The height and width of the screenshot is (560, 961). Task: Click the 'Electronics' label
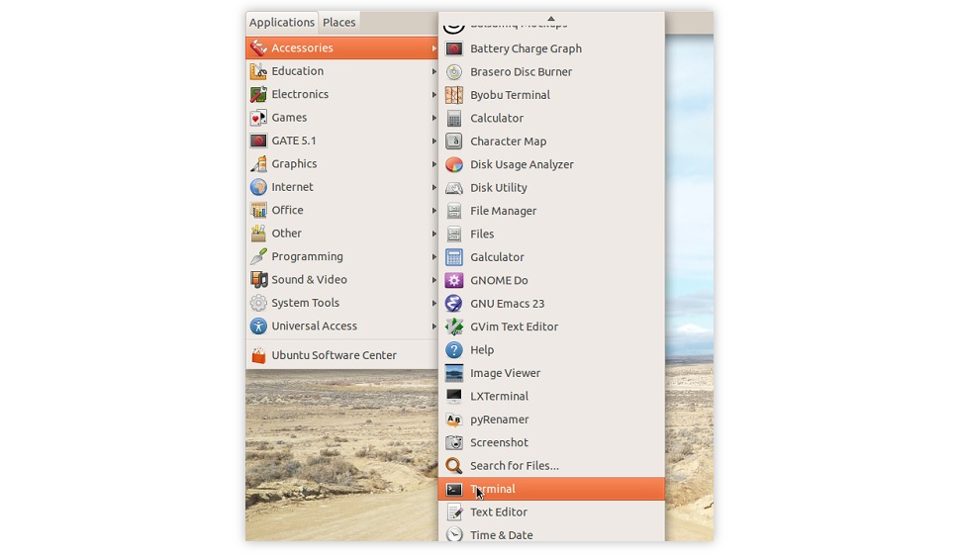(x=300, y=94)
